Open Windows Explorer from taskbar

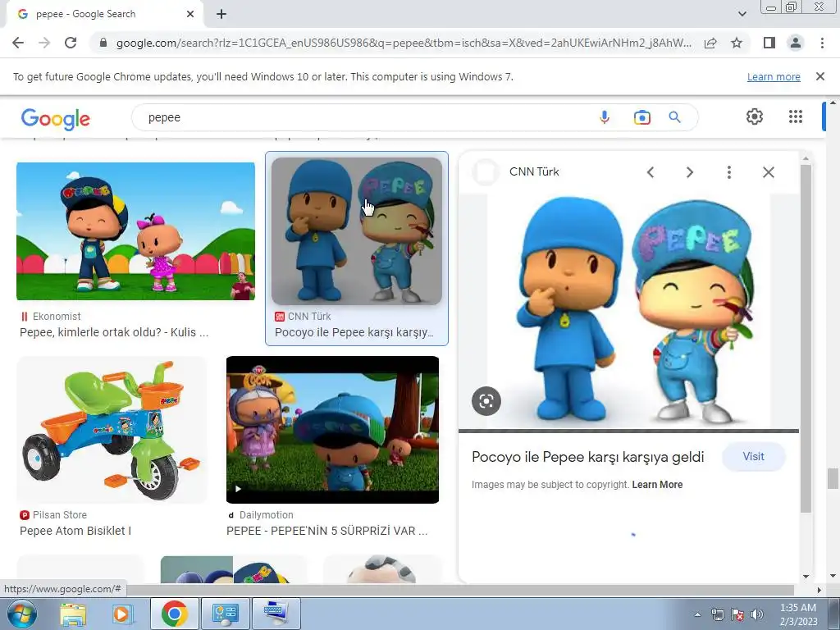[x=73, y=614]
